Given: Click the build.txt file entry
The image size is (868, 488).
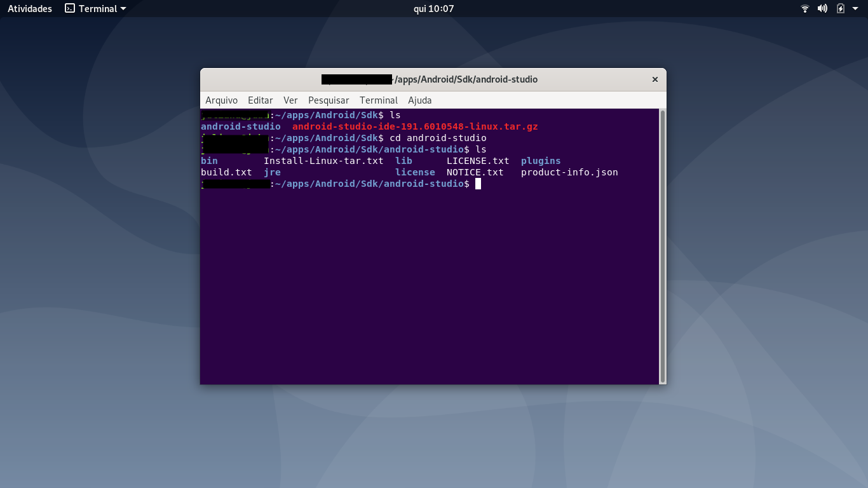Looking at the screenshot, I should click(x=226, y=172).
